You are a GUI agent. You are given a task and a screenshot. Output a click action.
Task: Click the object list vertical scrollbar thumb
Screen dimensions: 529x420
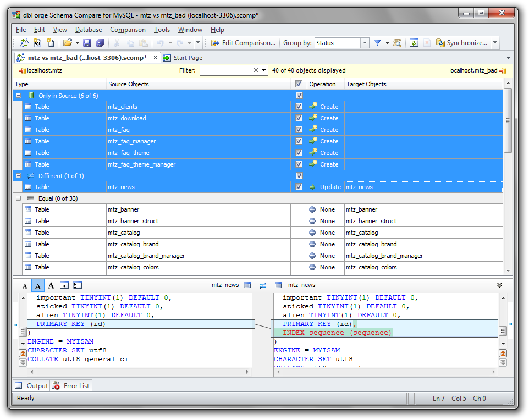coord(508,120)
